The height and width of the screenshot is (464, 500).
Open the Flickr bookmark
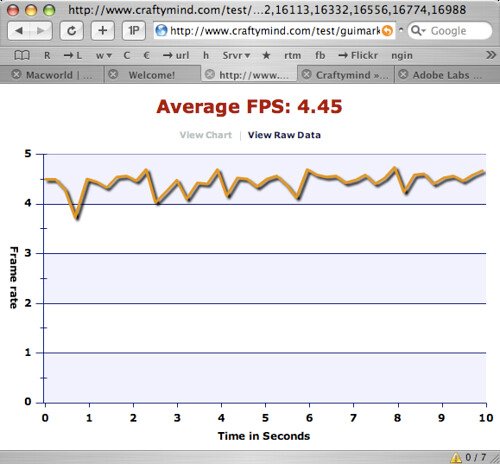358,55
